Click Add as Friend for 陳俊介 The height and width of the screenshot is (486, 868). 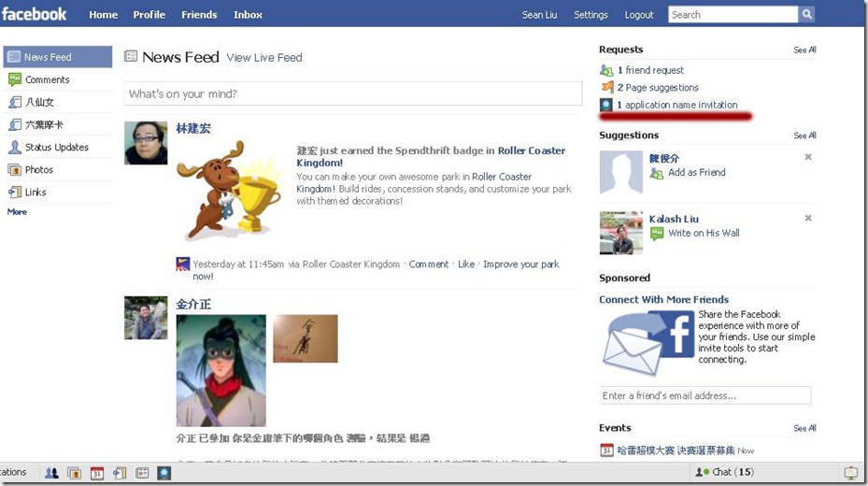[696, 172]
